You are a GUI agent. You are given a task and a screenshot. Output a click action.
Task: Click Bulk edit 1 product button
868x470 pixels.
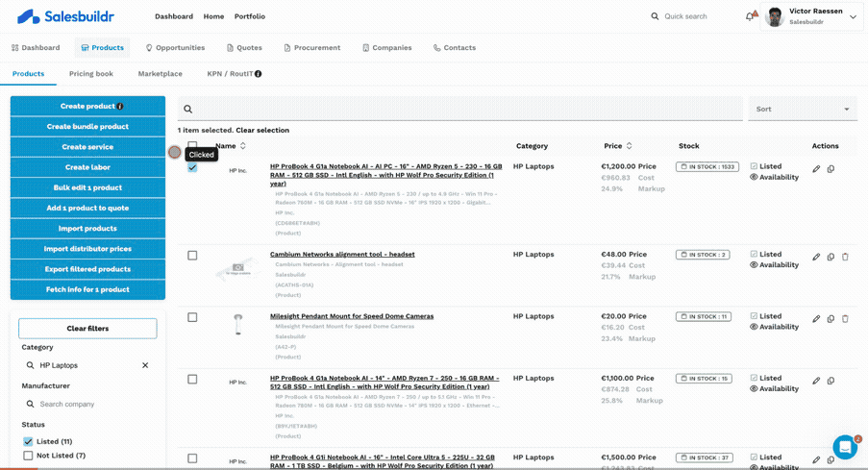[x=87, y=187]
